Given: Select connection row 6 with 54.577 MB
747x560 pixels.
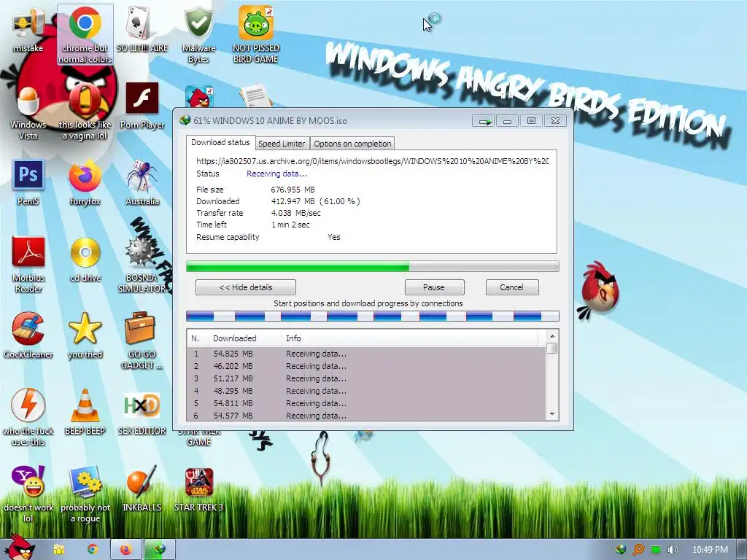Looking at the screenshot, I should pos(366,415).
